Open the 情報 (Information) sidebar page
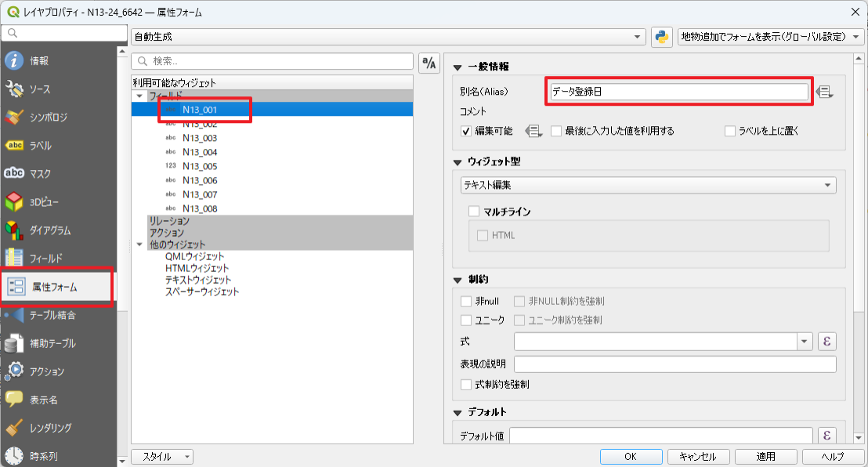 pos(39,61)
